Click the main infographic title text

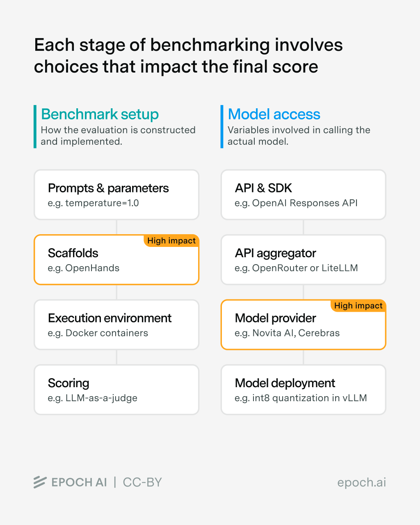pyautogui.click(x=188, y=56)
